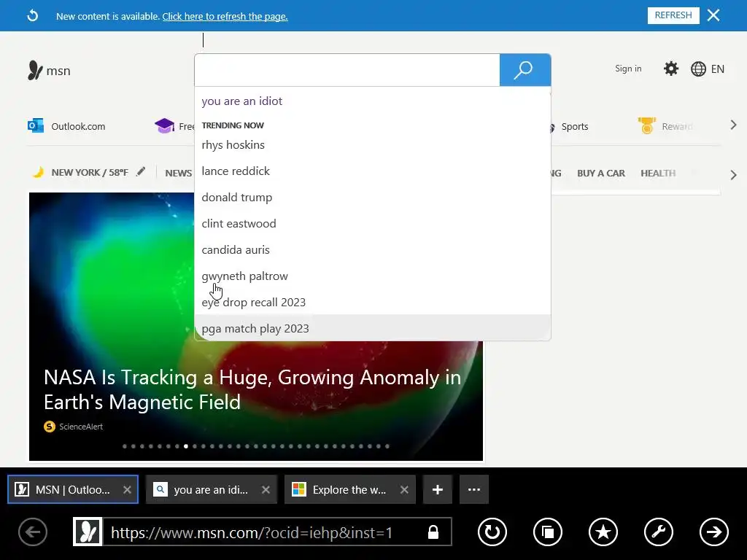Expand news categories right chevron

pos(733,175)
